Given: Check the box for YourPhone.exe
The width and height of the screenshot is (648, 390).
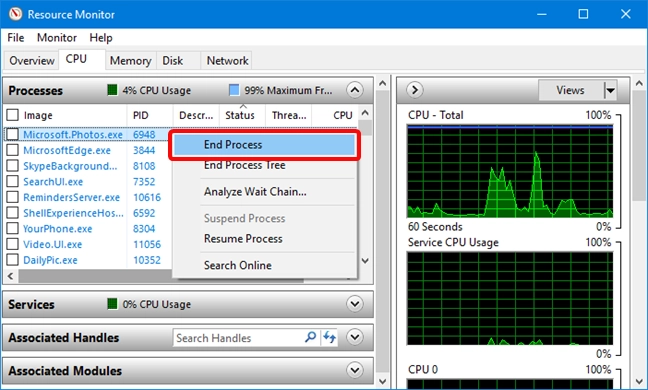Looking at the screenshot, I should tap(12, 228).
